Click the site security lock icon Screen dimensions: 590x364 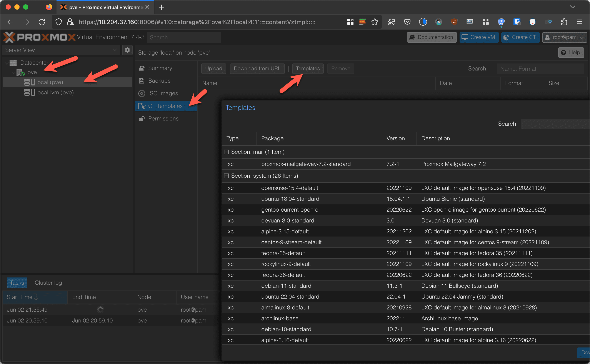(70, 22)
